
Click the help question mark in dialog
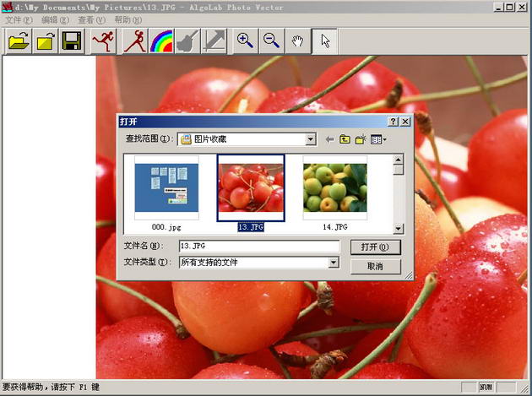click(x=394, y=122)
